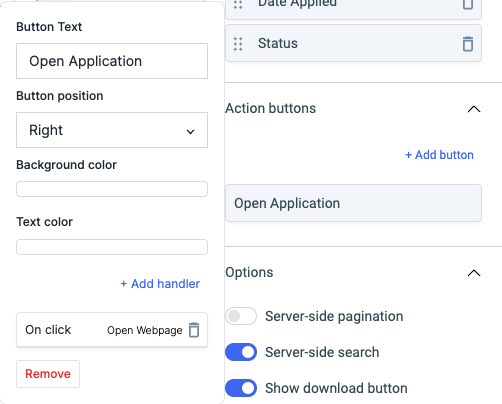
Task: Click the Add handler link
Action: point(160,284)
